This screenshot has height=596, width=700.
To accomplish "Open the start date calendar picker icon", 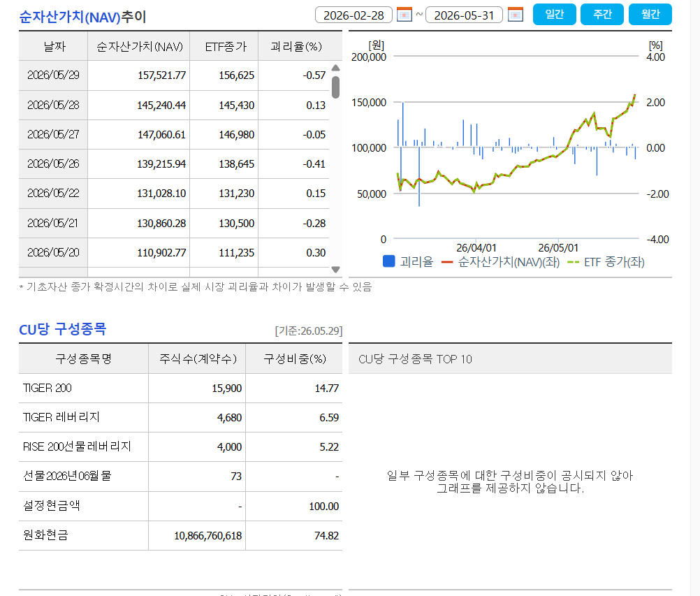I will pyautogui.click(x=404, y=15).
